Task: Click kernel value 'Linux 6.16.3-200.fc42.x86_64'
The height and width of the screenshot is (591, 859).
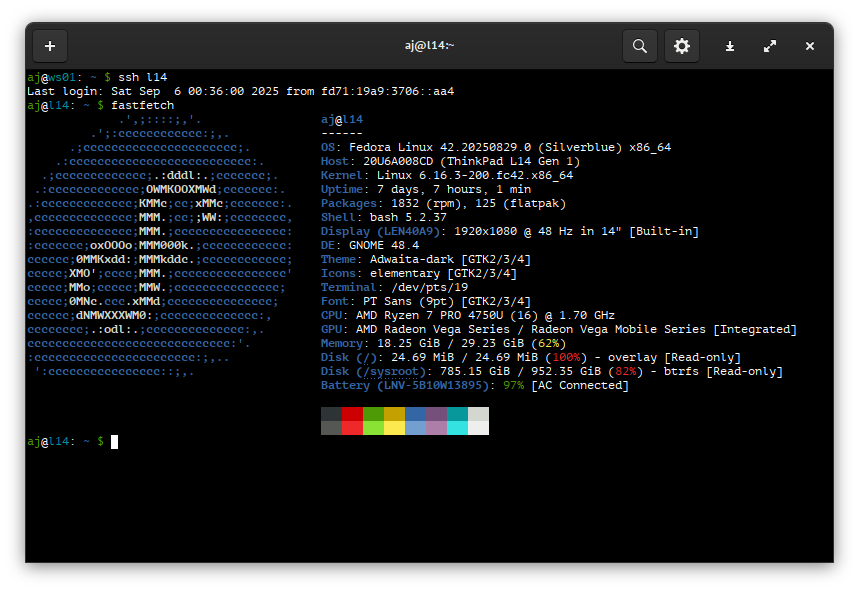Action: pos(475,175)
